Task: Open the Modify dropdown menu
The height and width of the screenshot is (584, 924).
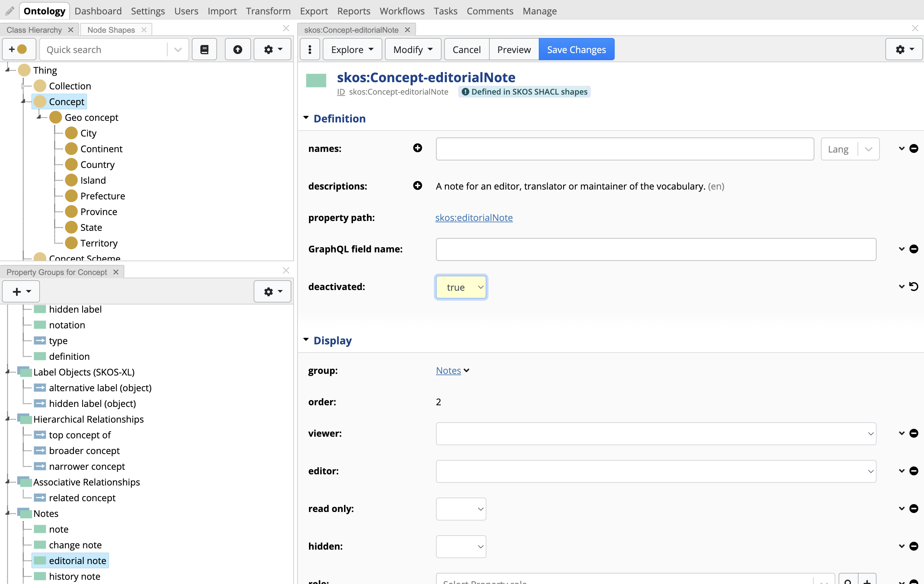Action: click(413, 49)
